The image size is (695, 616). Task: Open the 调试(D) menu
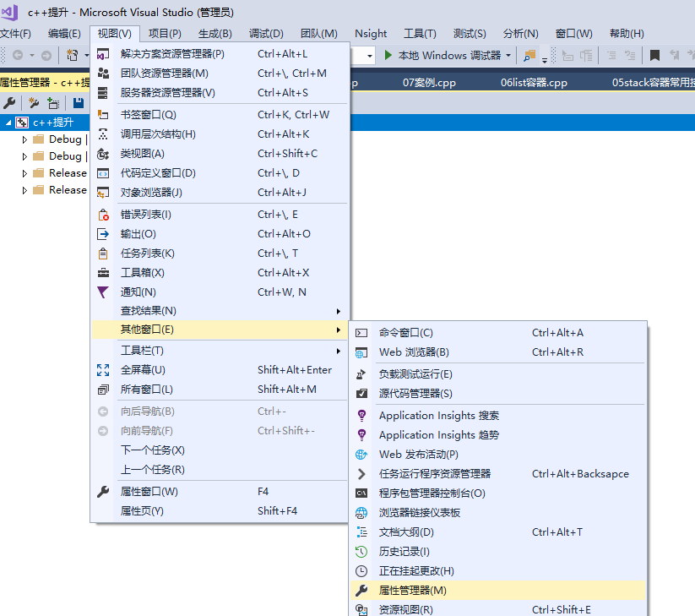[x=266, y=34]
